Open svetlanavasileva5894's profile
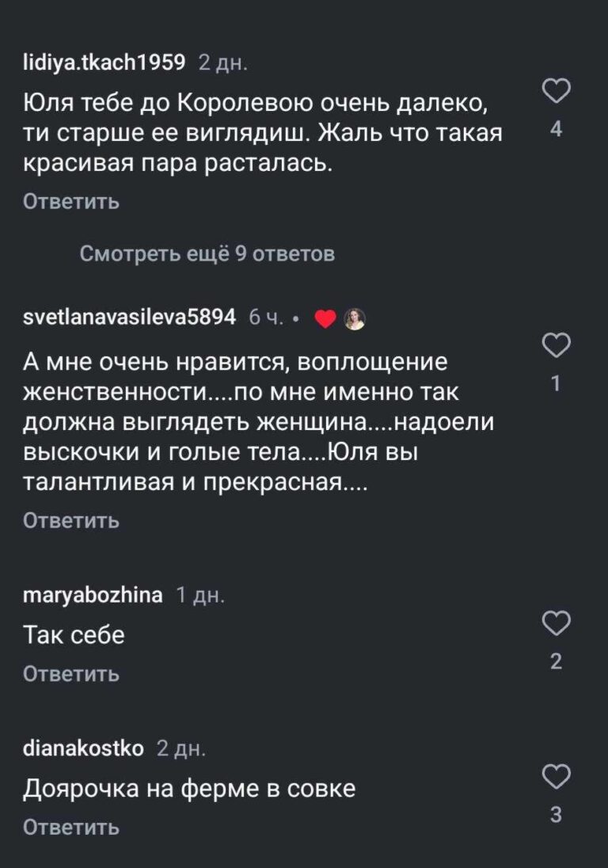Image resolution: width=608 pixels, height=868 pixels. pyautogui.click(x=129, y=317)
